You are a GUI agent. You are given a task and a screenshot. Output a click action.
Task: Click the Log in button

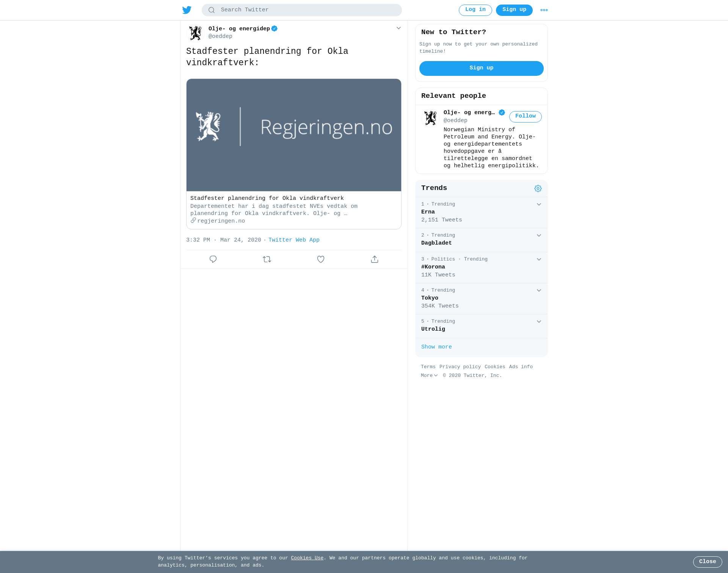click(475, 10)
